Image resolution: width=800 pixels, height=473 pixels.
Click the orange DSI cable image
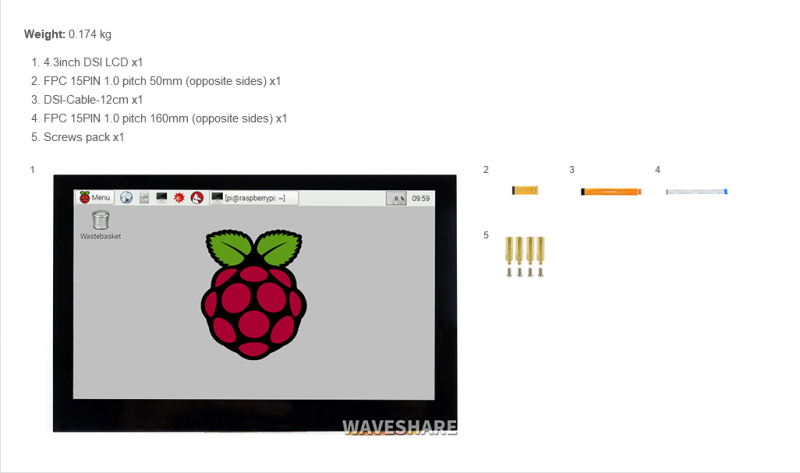click(x=611, y=192)
